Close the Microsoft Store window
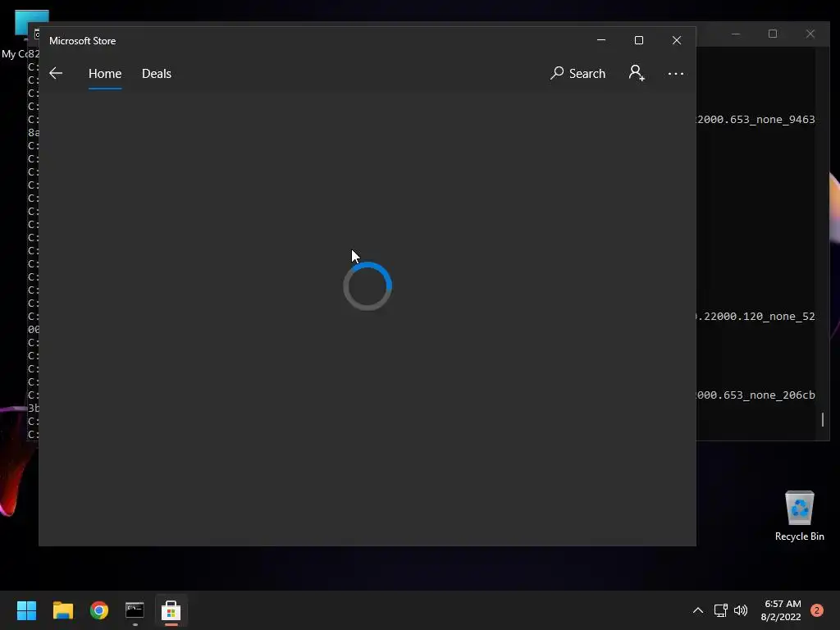The height and width of the screenshot is (630, 840). pos(677,40)
